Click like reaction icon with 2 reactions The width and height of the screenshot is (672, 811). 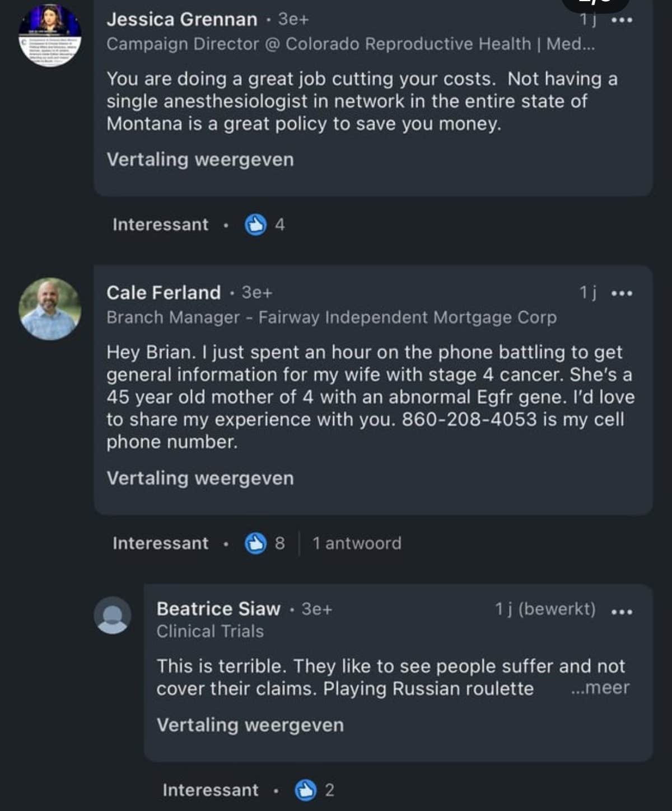pyautogui.click(x=306, y=790)
